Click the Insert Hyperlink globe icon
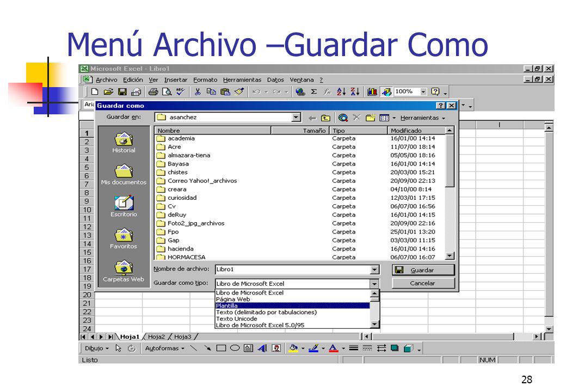566x392 pixels. (300, 91)
